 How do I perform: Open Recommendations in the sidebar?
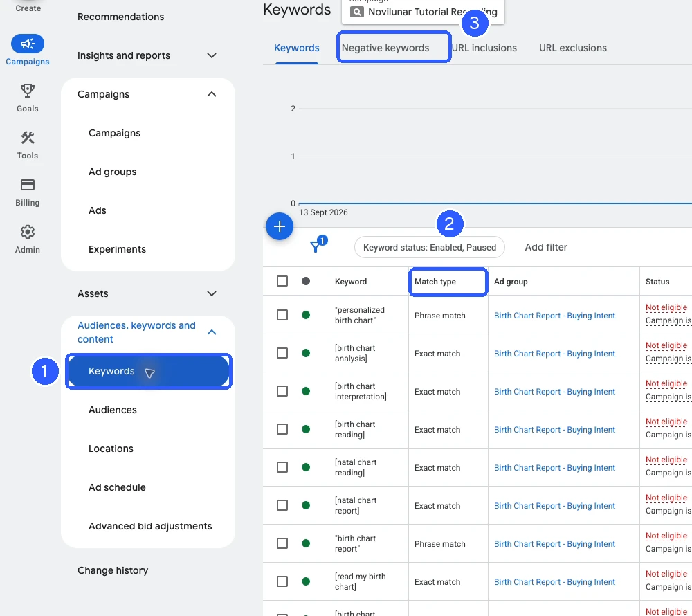coord(120,17)
